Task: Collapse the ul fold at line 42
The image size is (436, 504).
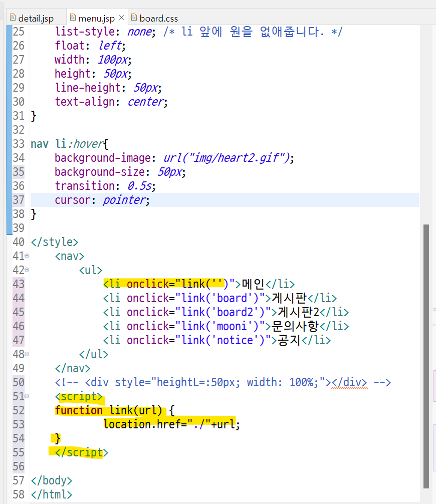Action: click(x=27, y=270)
